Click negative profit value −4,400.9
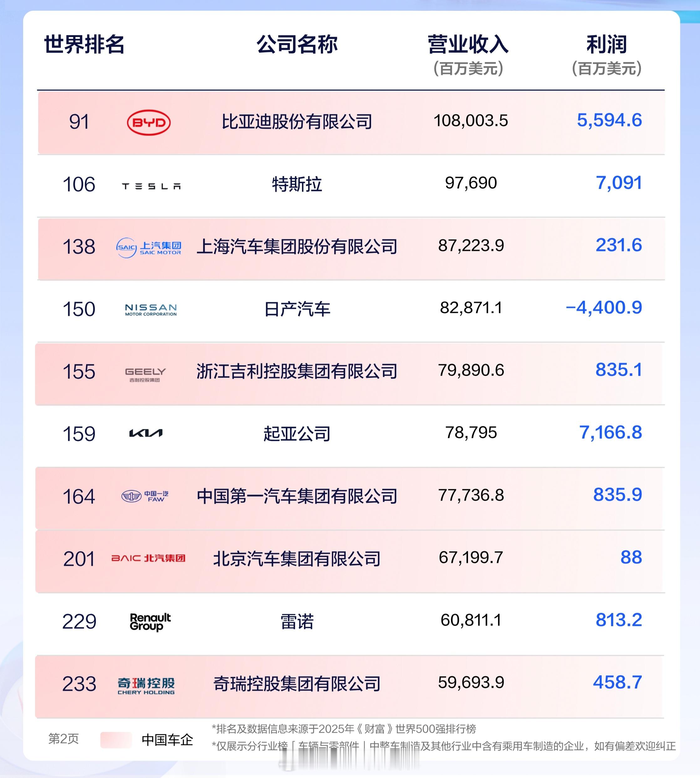 [604, 308]
